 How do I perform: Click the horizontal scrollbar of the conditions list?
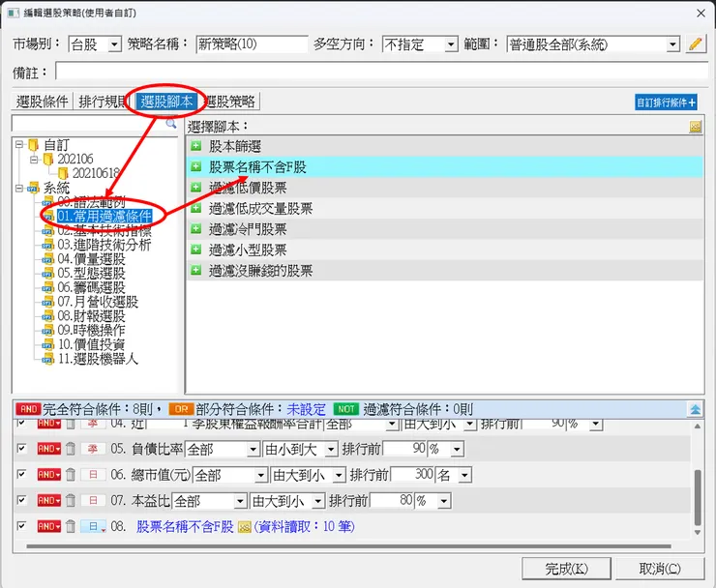[x=349, y=546]
